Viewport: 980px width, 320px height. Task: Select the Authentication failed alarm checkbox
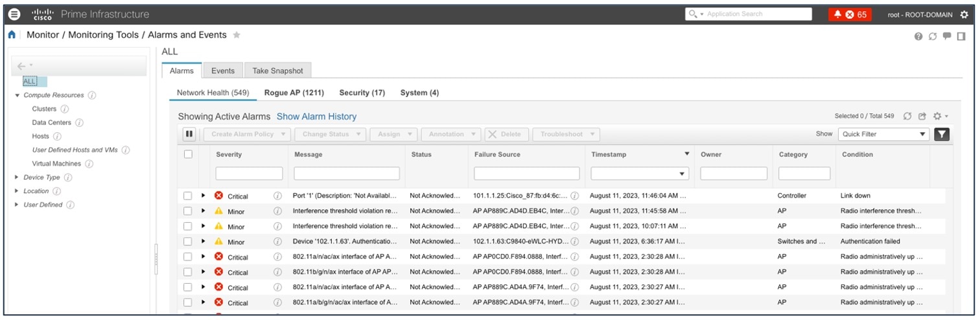coord(187,242)
